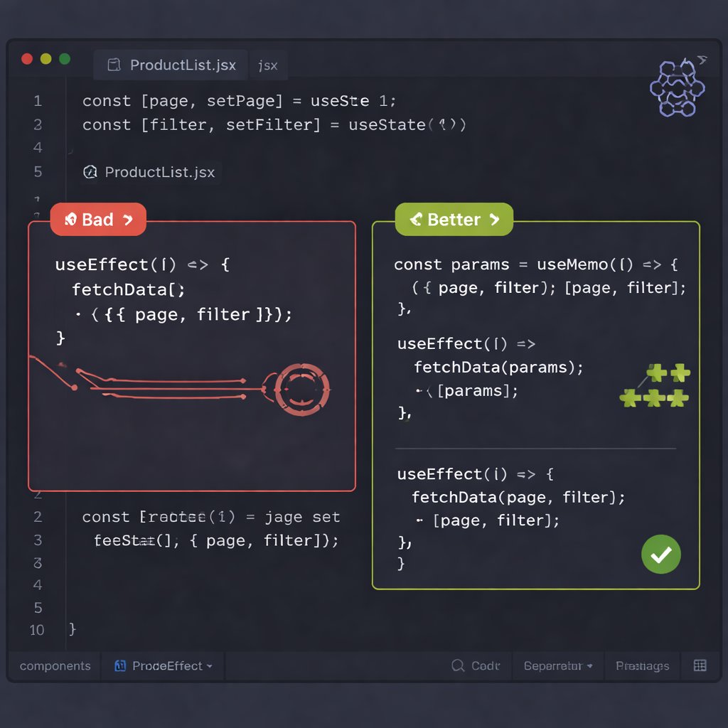The height and width of the screenshot is (728, 728).
Task: Select the jsx tab beside ProductList.jsx
Action: (268, 65)
